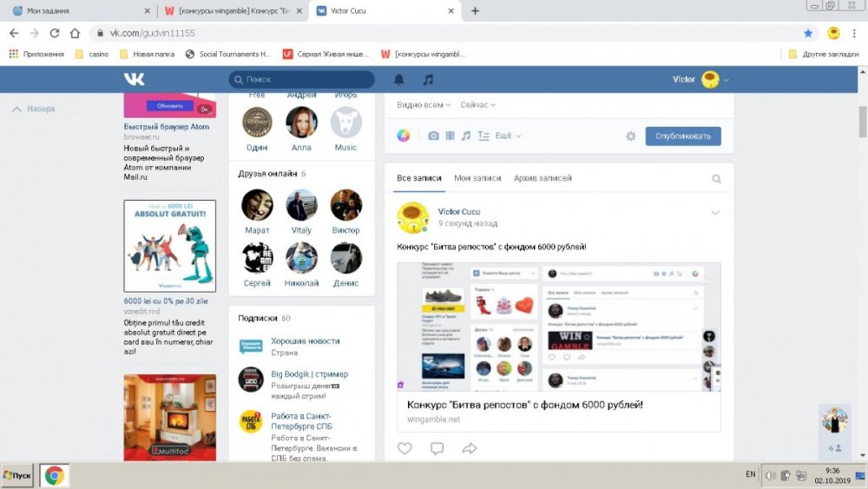868x489 pixels.
Task: Click the Поиск search field
Action: 301,80
